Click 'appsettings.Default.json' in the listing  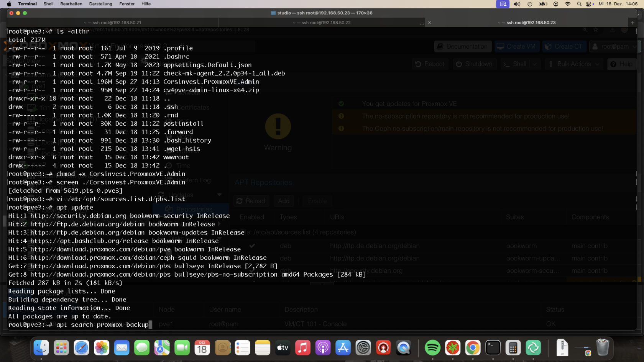coord(207,65)
